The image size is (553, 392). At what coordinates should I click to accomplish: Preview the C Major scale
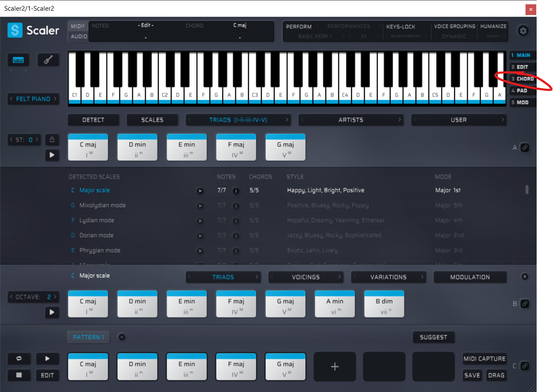tap(200, 191)
